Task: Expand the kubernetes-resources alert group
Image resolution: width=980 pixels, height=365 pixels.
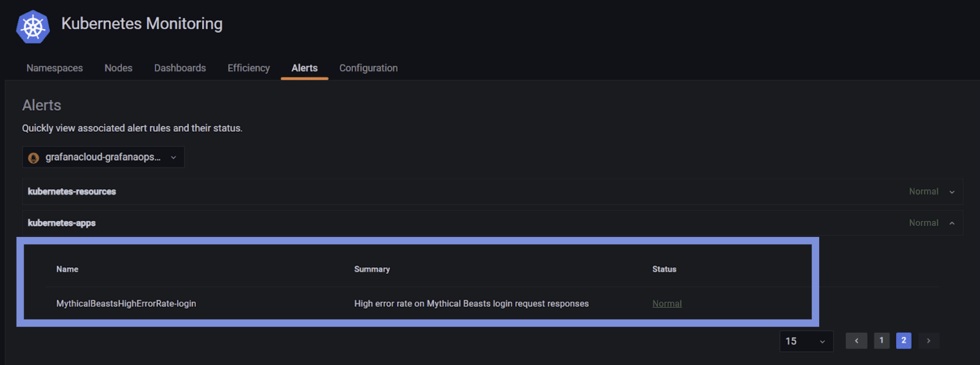Action: click(952, 192)
